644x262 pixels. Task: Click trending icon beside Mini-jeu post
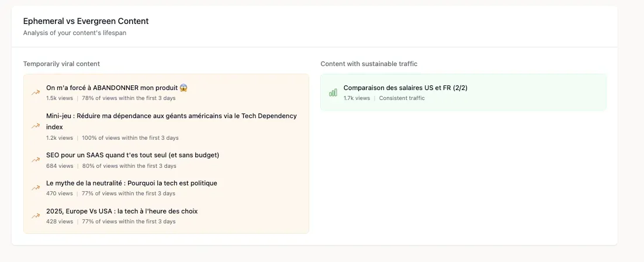coord(36,126)
